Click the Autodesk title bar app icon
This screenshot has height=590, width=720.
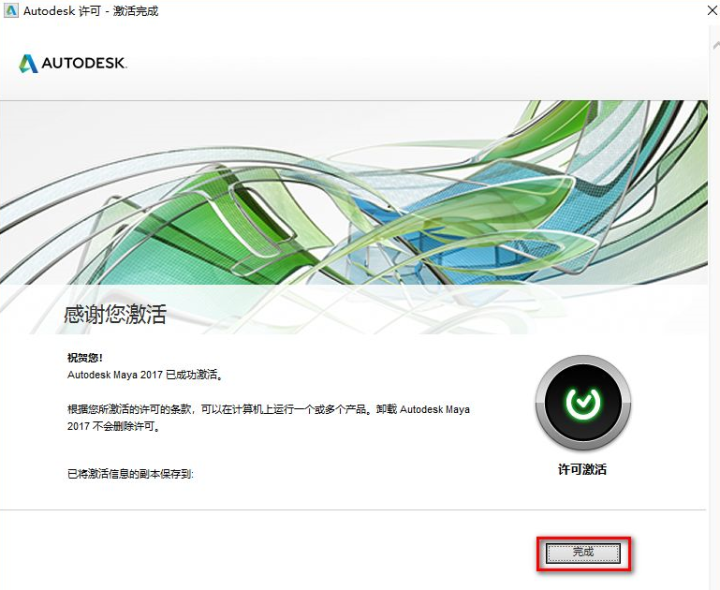(11, 11)
